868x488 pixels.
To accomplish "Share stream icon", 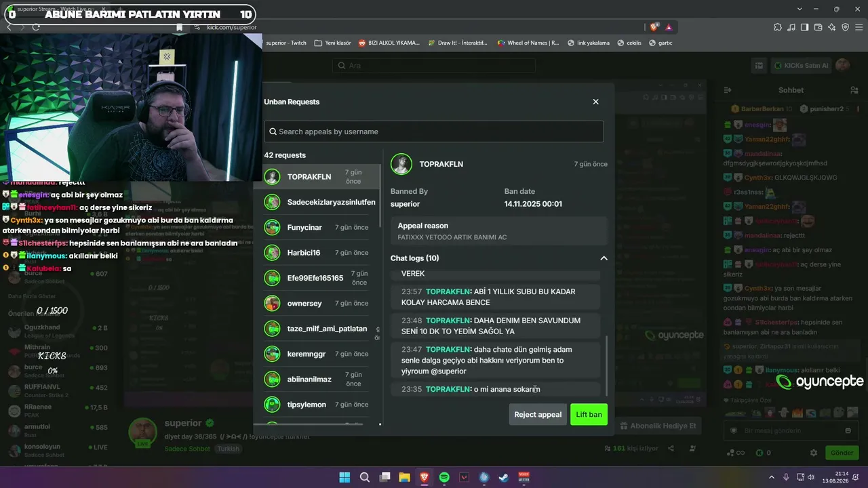I will [x=671, y=449].
